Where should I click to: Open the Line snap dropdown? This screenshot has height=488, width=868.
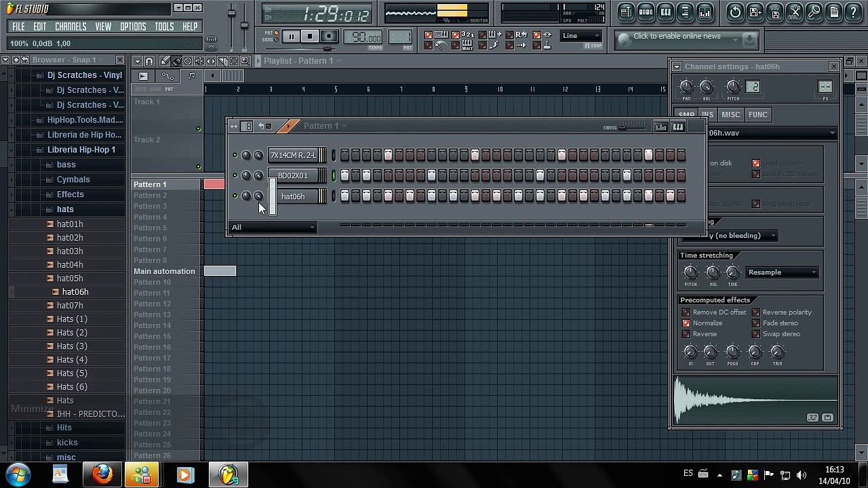(x=582, y=36)
